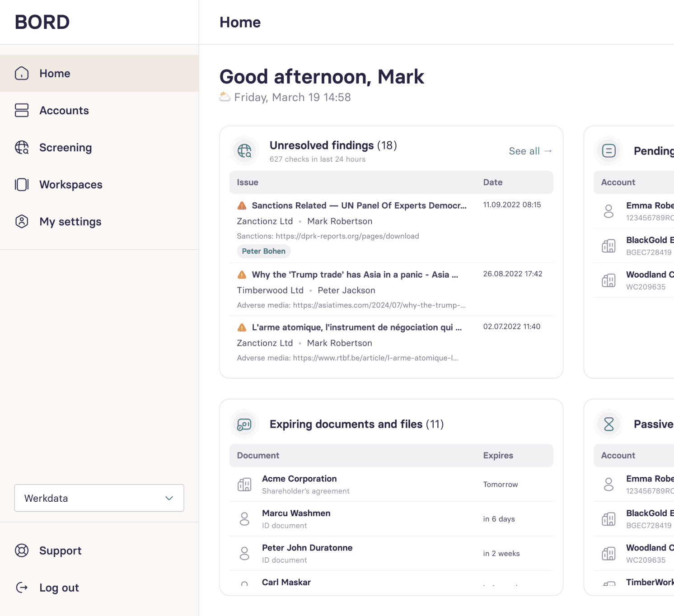Select Carl Maskar row name
The height and width of the screenshot is (616, 674).
click(286, 582)
